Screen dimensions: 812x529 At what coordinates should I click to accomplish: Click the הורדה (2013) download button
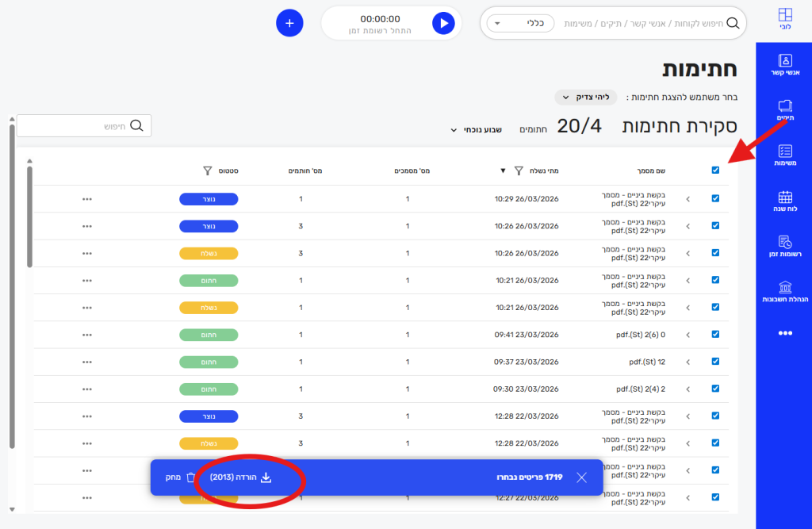(x=241, y=477)
